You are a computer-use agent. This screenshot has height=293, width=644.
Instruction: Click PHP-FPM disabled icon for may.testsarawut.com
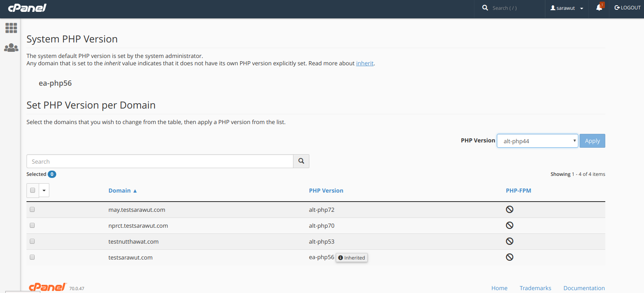click(x=509, y=209)
